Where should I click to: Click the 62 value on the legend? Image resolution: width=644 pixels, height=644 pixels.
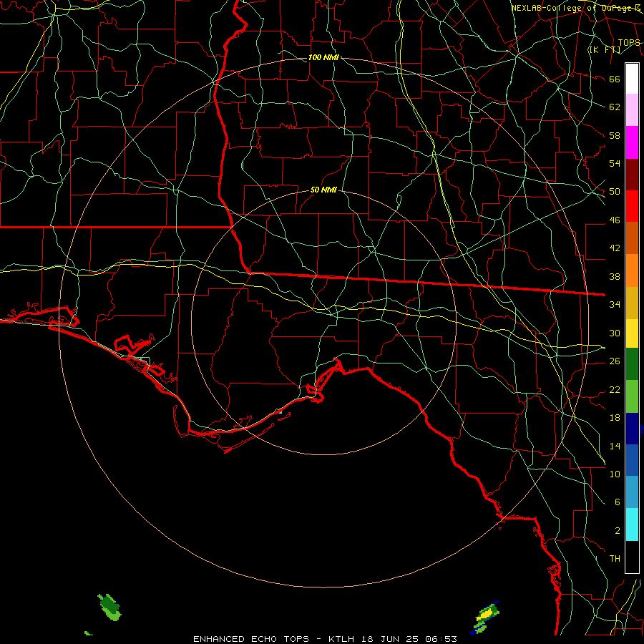click(615, 107)
